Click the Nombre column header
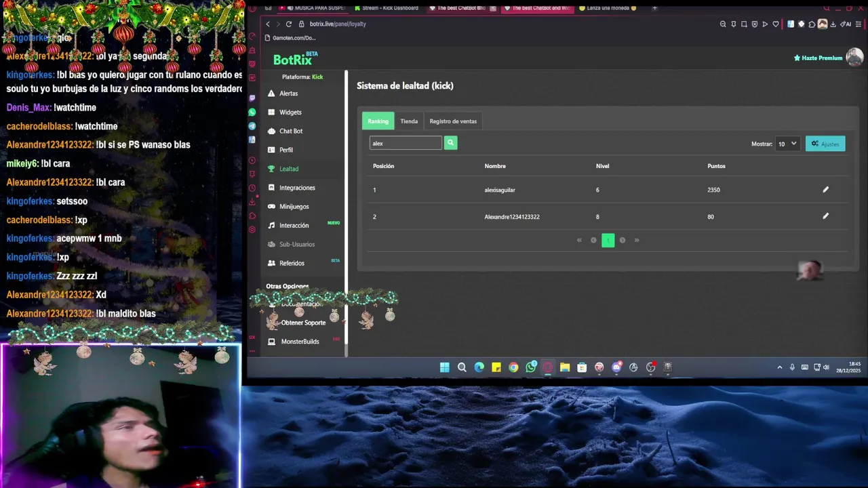Viewport: 868px width, 488px height. click(x=495, y=166)
